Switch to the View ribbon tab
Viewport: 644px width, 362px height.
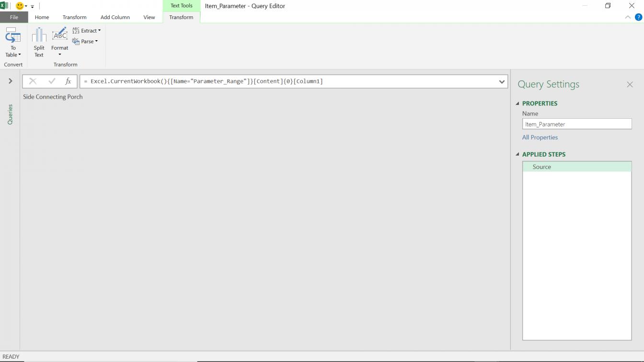coord(149,17)
